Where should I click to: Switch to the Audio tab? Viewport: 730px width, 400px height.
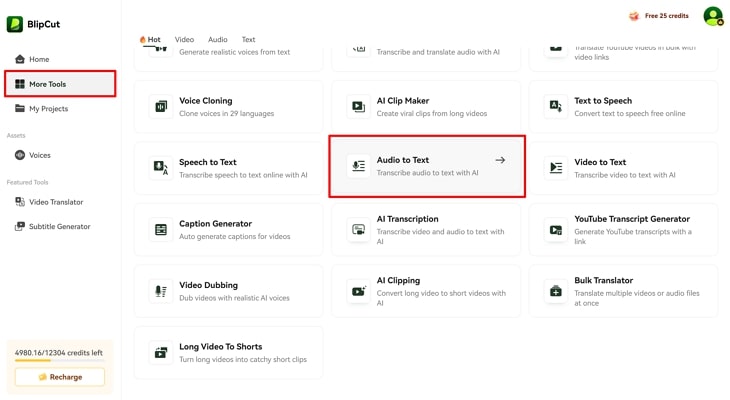click(x=217, y=40)
